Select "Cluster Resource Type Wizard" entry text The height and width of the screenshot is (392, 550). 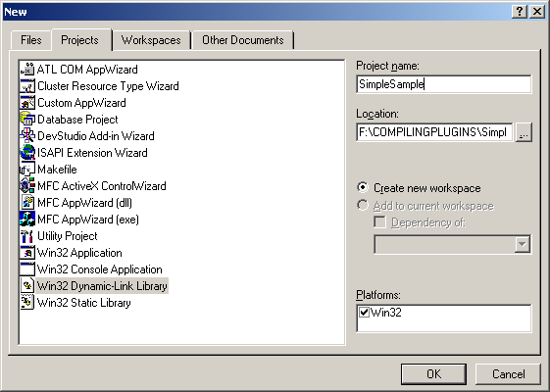point(108,86)
